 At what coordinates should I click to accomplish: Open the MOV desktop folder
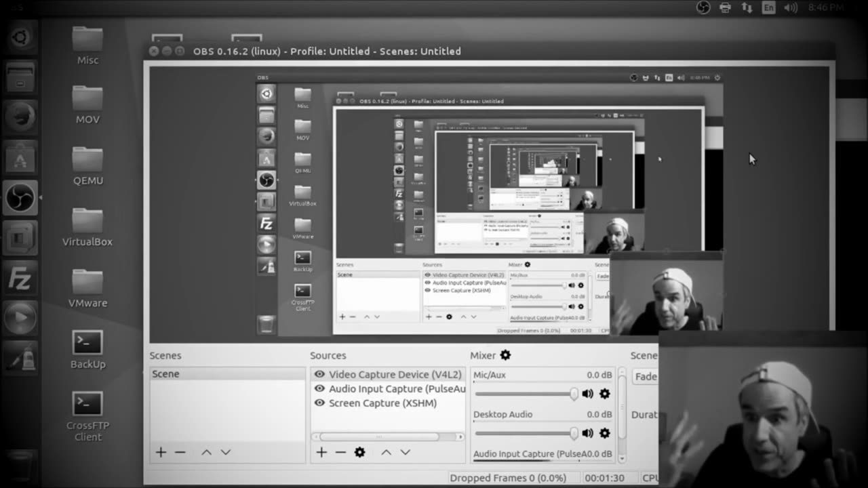click(x=87, y=105)
